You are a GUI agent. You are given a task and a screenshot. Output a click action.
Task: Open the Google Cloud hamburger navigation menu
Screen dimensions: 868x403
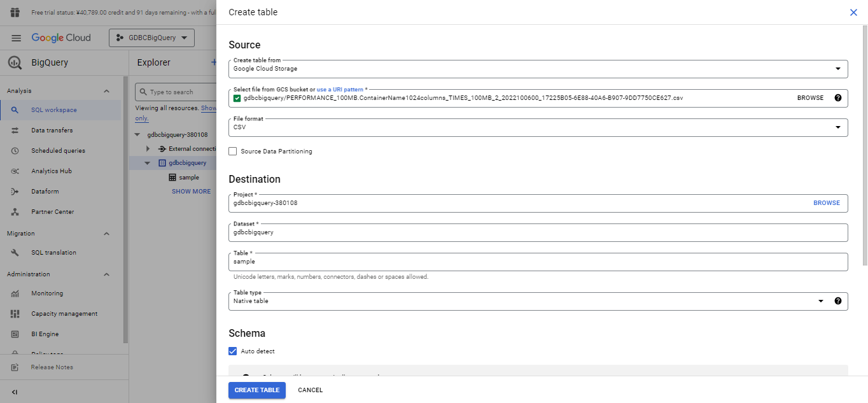pos(16,38)
